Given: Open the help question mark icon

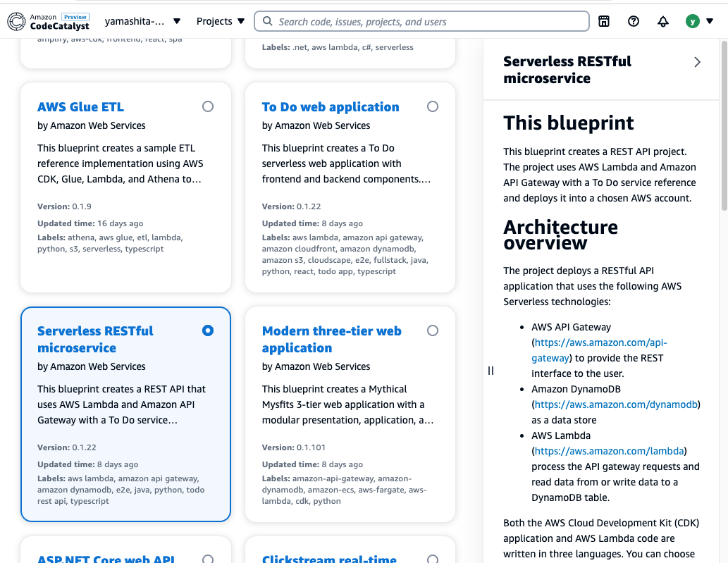Looking at the screenshot, I should (634, 21).
